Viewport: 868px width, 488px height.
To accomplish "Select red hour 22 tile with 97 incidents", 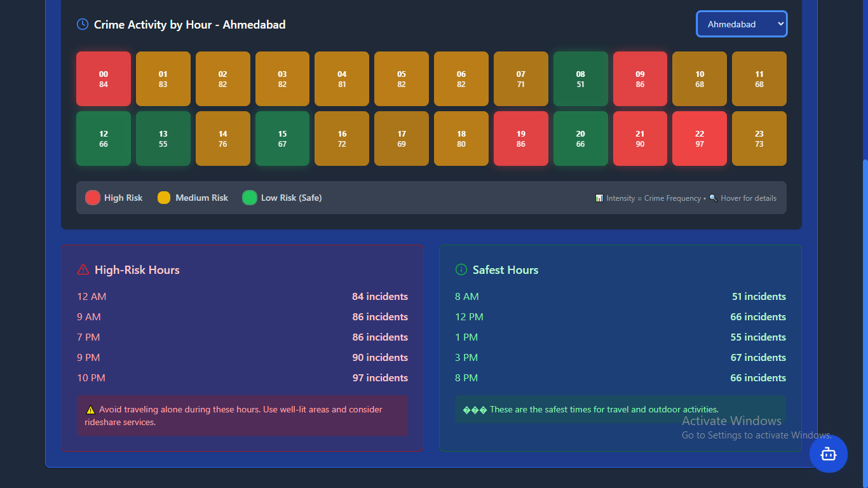I will pos(700,139).
